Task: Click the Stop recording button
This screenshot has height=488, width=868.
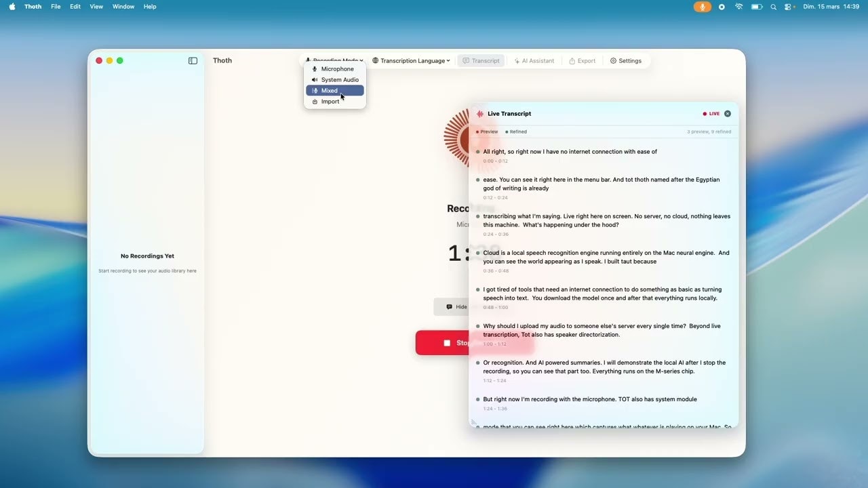Action: [441, 343]
